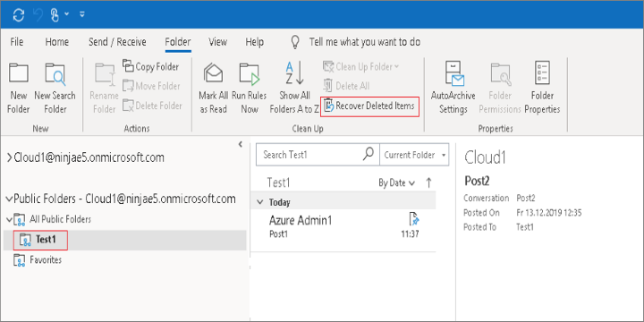Click the Cloud1 sender name in reading pane
The width and height of the screenshot is (644, 322).
[485, 157]
